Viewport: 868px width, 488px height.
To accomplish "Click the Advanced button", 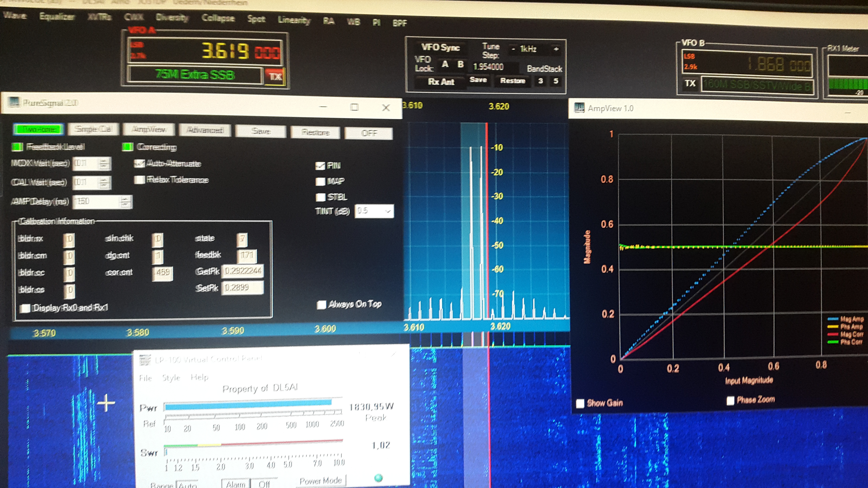I will click(x=205, y=130).
